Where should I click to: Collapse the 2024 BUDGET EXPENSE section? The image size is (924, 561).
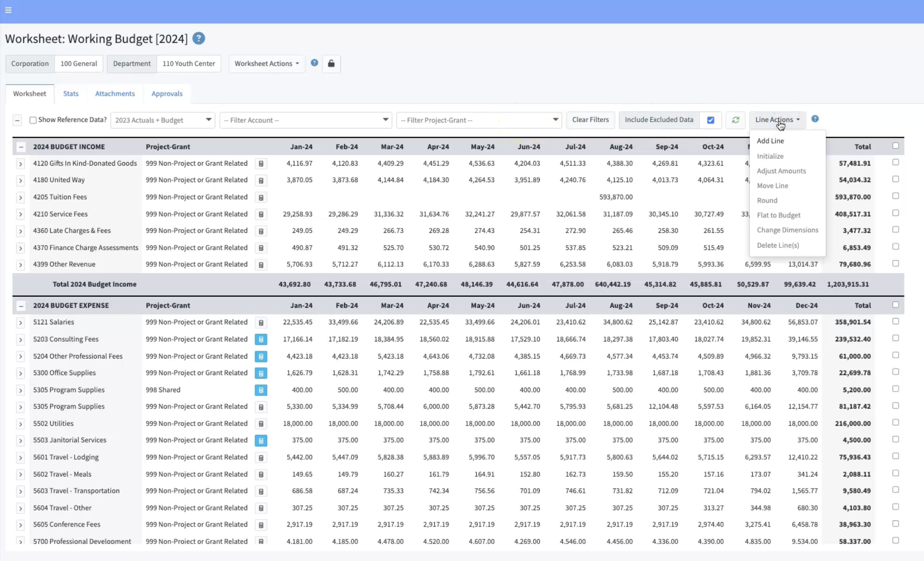pos(21,306)
